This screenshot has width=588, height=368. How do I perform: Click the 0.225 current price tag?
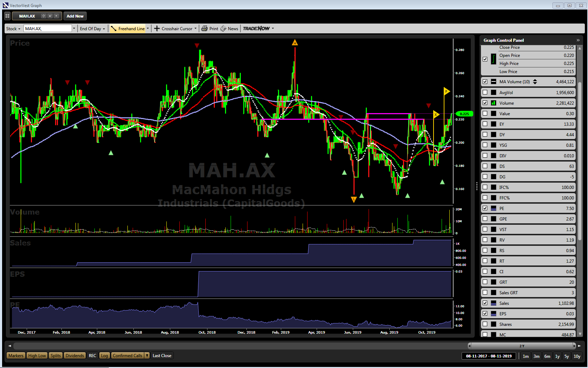(464, 114)
